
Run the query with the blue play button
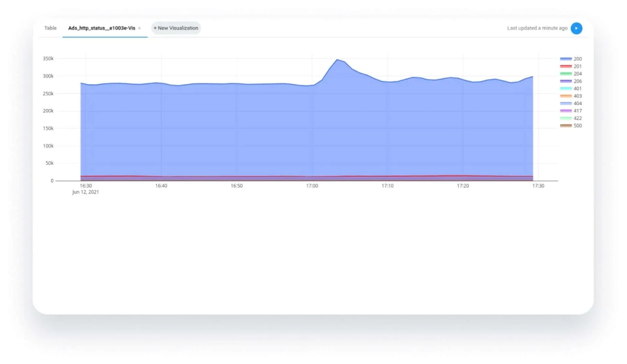point(576,28)
